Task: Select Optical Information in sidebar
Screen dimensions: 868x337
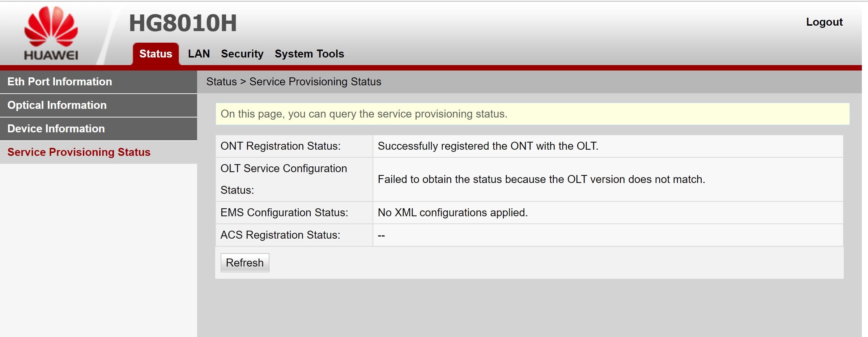Action: (x=98, y=105)
